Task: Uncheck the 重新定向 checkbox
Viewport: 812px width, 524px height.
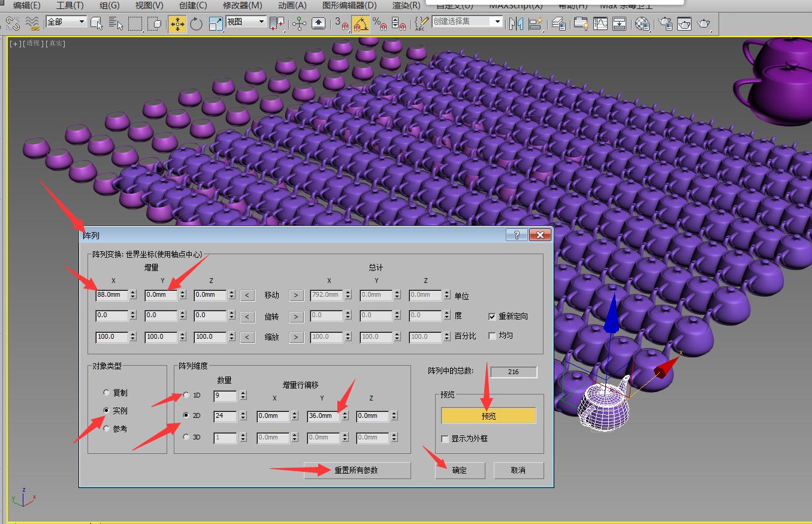Action: coord(493,317)
